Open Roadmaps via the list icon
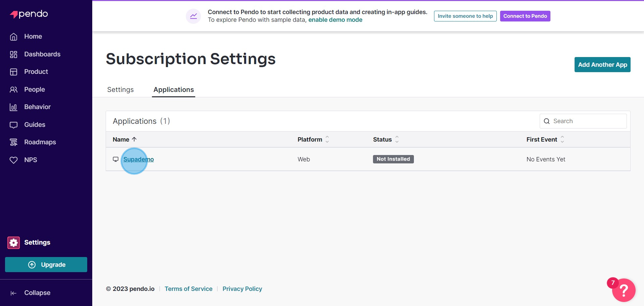 [x=13, y=142]
